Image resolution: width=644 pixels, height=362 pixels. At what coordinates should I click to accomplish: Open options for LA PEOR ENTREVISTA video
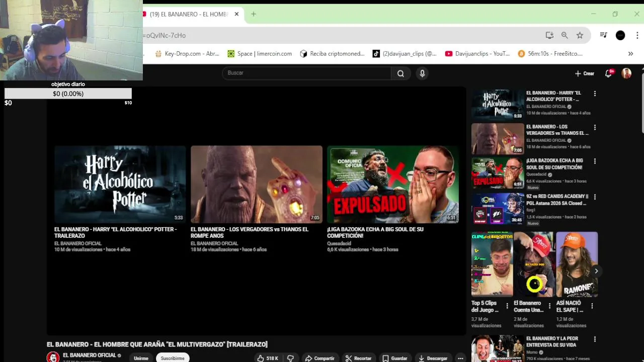tap(595, 339)
